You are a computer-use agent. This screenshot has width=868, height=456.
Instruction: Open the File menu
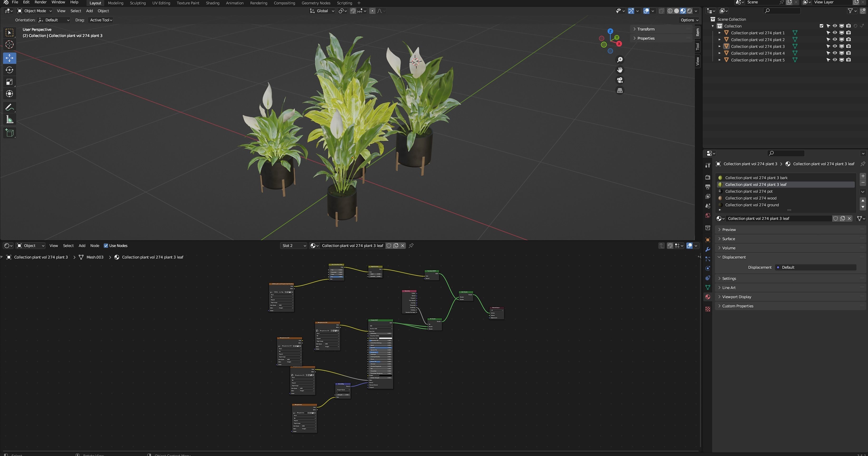click(15, 2)
